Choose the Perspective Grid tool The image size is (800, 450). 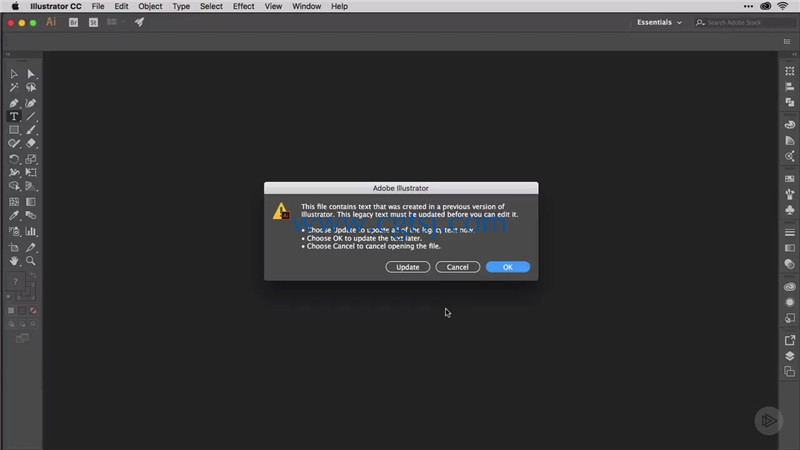pos(31,186)
